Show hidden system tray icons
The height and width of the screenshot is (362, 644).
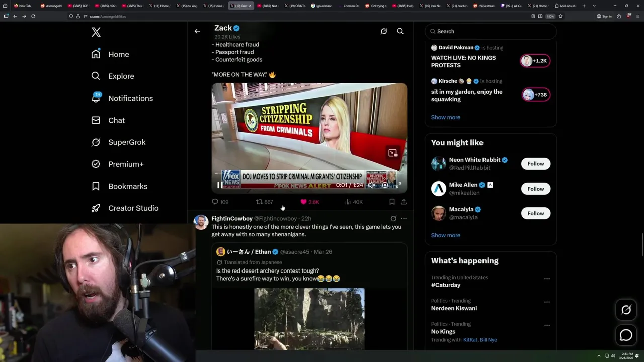tap(599, 356)
